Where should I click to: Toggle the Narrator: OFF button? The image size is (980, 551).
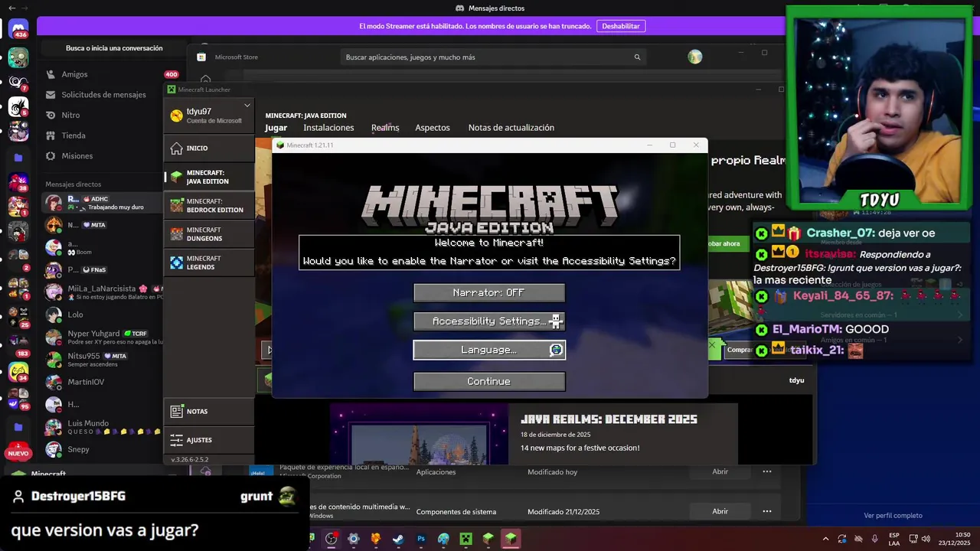[489, 293]
